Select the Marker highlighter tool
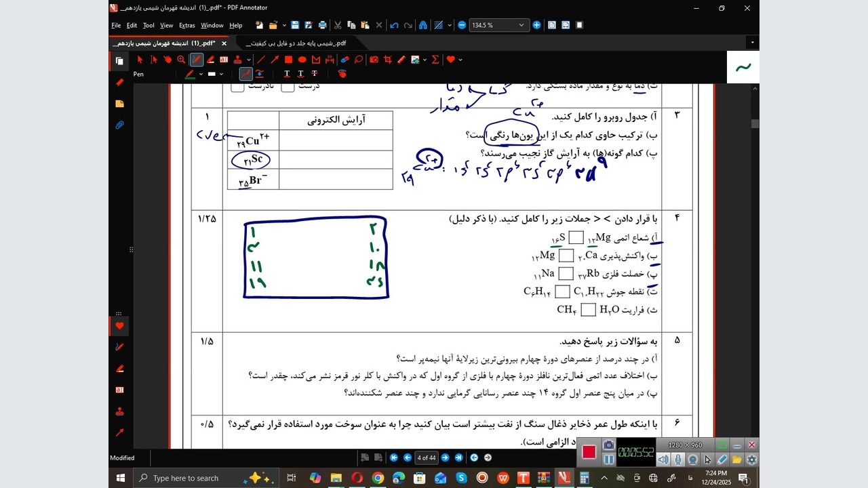 210,60
